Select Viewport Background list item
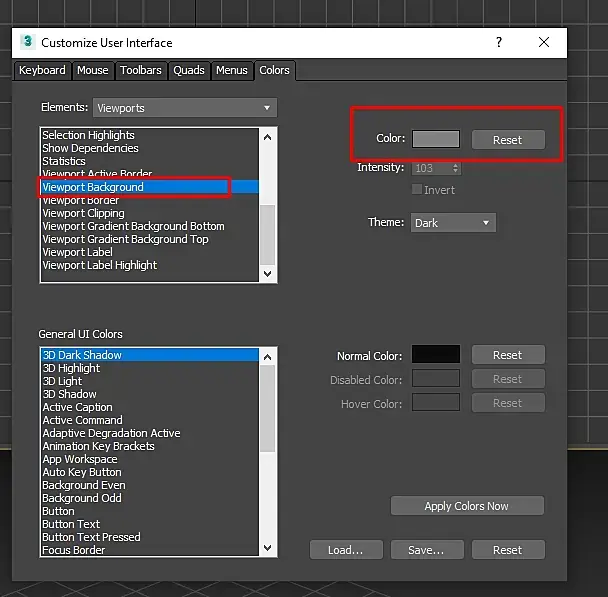Viewport: 608px width, 597px height. [150, 187]
